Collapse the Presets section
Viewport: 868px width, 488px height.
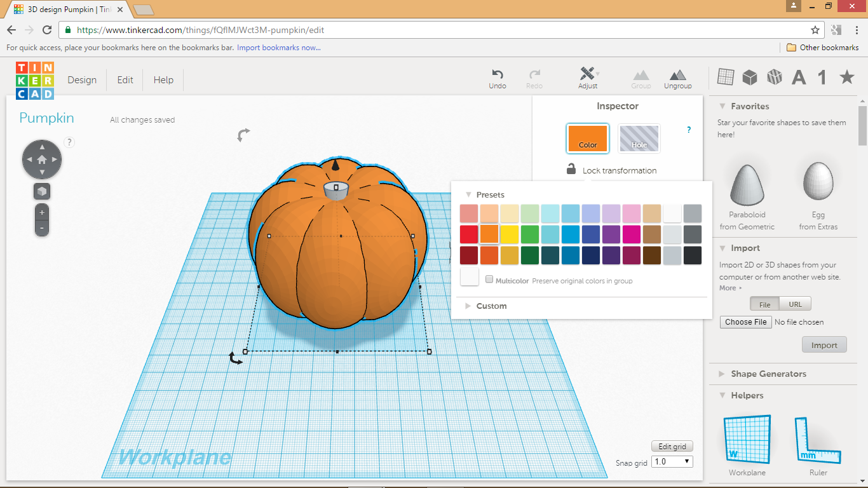(x=469, y=194)
